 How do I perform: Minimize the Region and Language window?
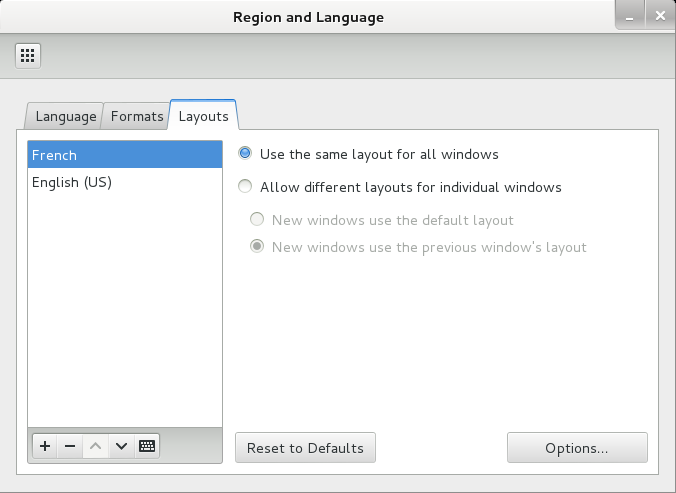[626, 16]
